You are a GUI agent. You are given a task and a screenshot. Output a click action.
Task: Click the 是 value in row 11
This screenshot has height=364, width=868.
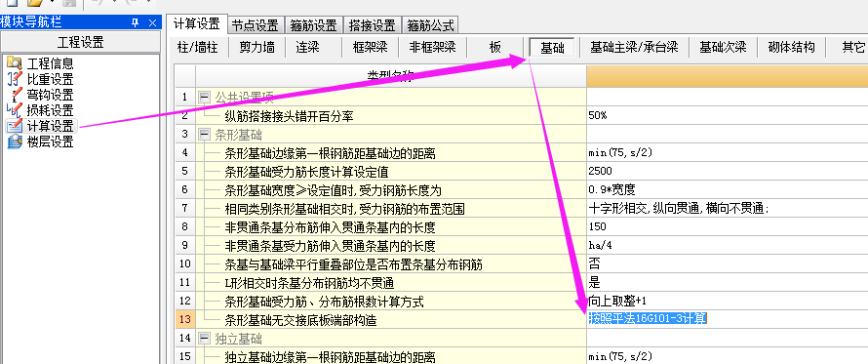coord(727,283)
